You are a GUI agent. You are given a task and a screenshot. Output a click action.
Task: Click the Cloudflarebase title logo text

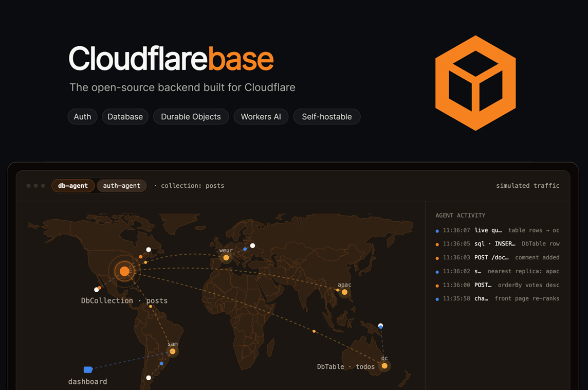pyautogui.click(x=171, y=59)
